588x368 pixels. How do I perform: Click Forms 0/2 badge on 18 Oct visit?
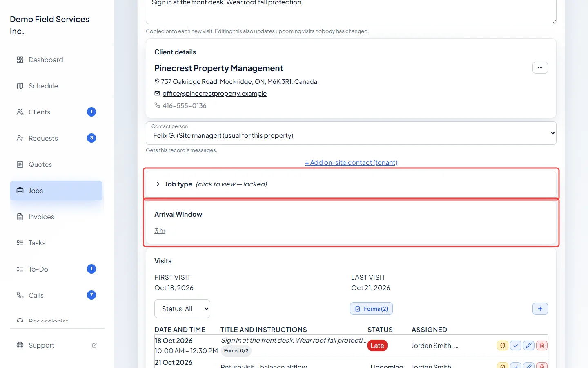click(236, 351)
